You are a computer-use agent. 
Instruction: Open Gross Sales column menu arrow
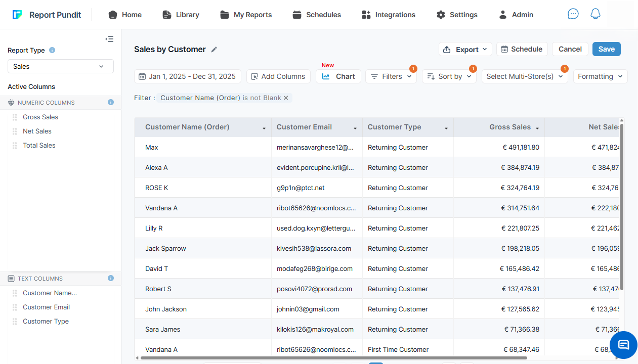pyautogui.click(x=537, y=128)
